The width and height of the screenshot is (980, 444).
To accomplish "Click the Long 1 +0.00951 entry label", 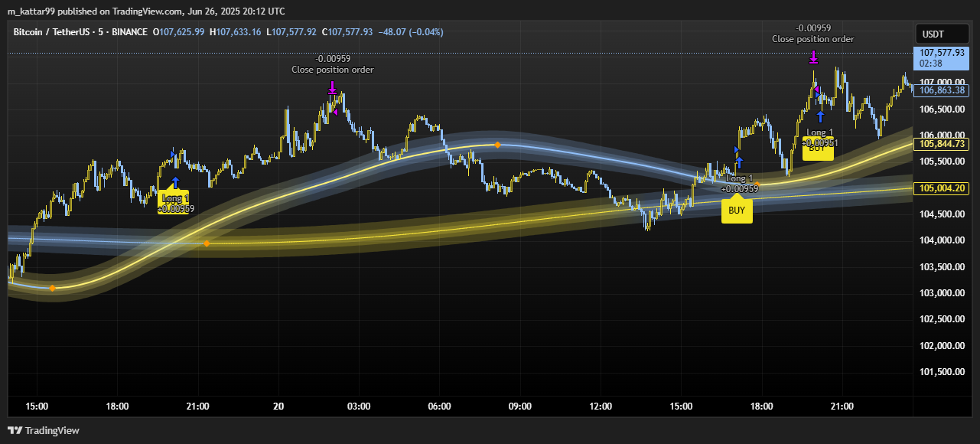I will [x=820, y=138].
